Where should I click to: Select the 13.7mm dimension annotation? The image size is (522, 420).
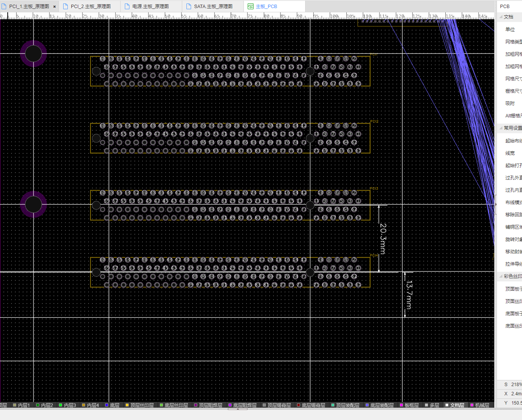pos(409,295)
